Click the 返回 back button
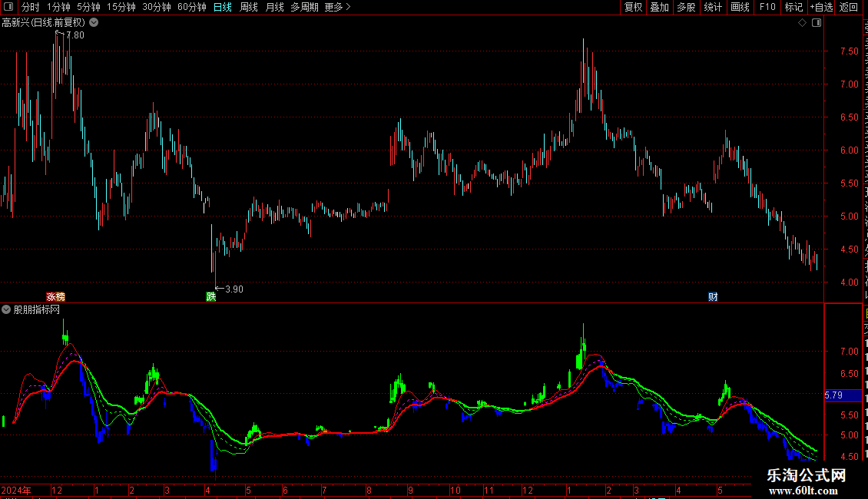 coord(849,7)
